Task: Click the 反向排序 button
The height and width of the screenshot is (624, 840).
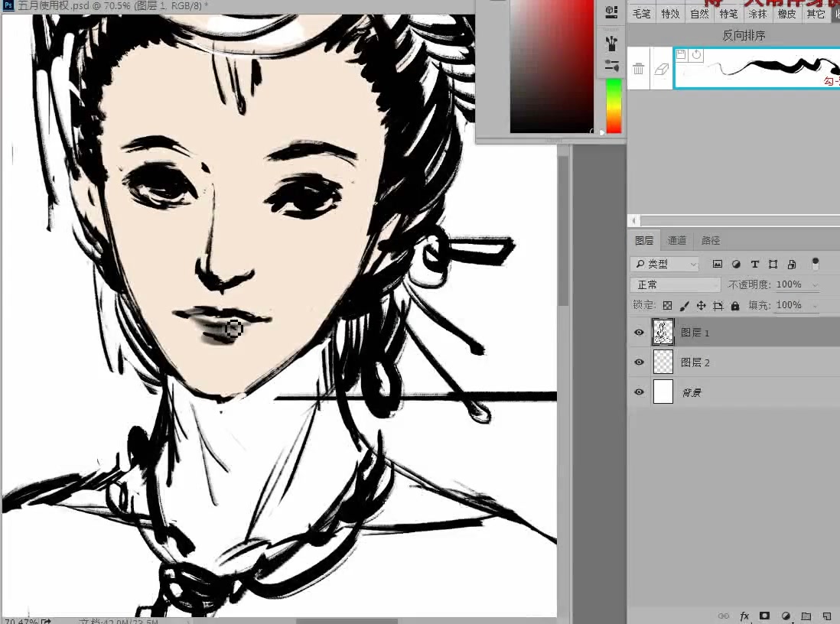Action: pos(743,35)
